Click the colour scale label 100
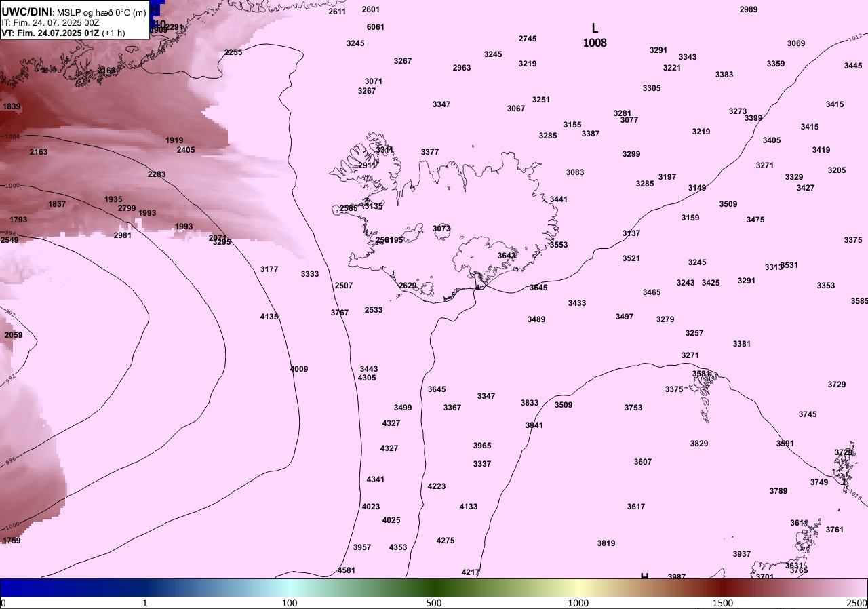Viewport: 868px width, 609px height. coord(290,603)
